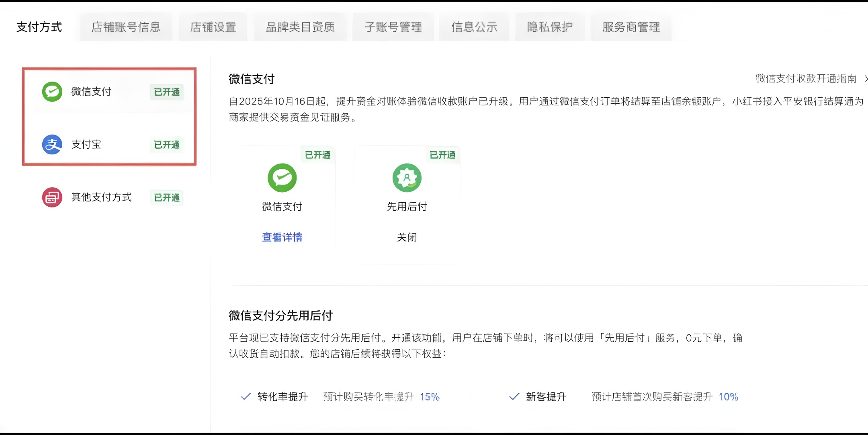Image resolution: width=868 pixels, height=435 pixels.
Task: Click the 已开通 tag on 先用后付 card
Action: click(443, 155)
